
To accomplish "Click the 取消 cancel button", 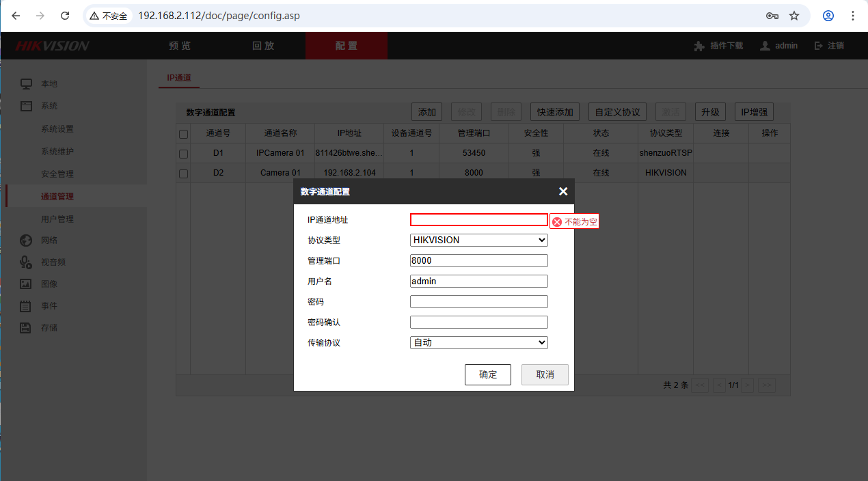I will tap(544, 374).
